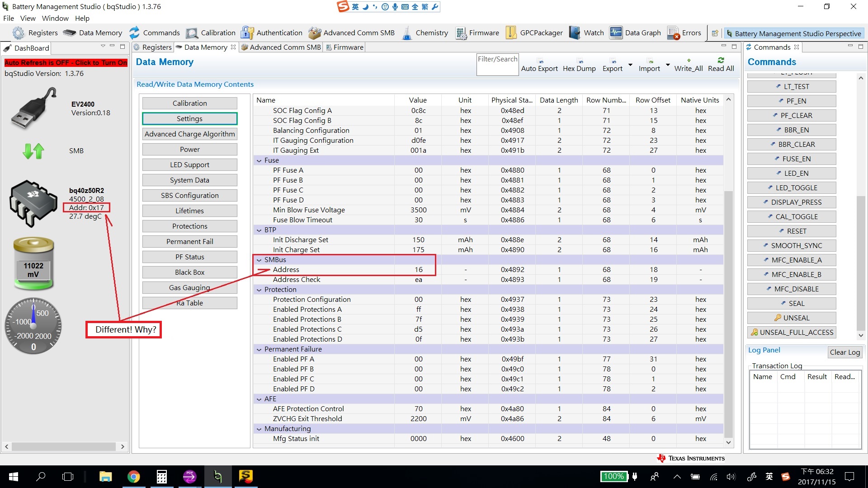Open Authentication toolbar icon
The image size is (868, 488).
(x=271, y=33)
